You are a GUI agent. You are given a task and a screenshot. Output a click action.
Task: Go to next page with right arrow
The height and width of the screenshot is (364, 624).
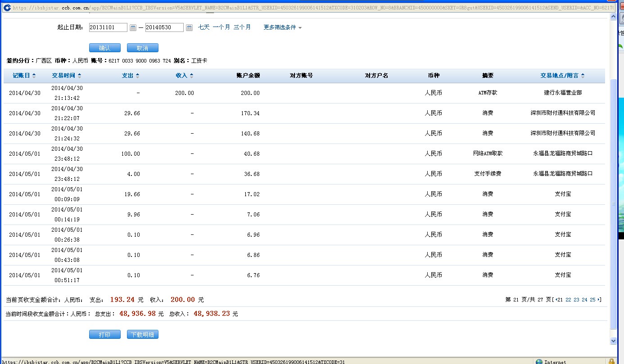click(x=599, y=300)
